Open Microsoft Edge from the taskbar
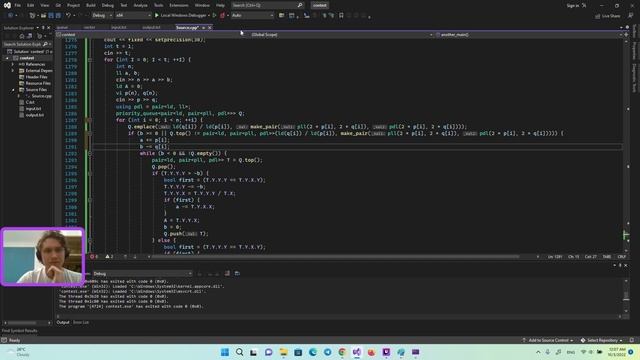 [x=313, y=352]
